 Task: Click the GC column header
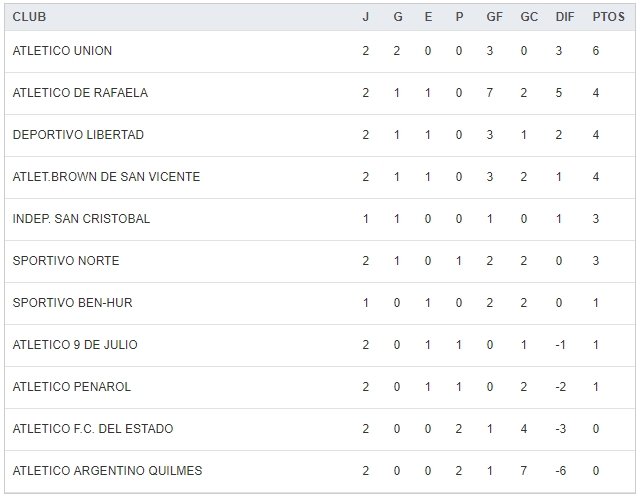tap(528, 17)
